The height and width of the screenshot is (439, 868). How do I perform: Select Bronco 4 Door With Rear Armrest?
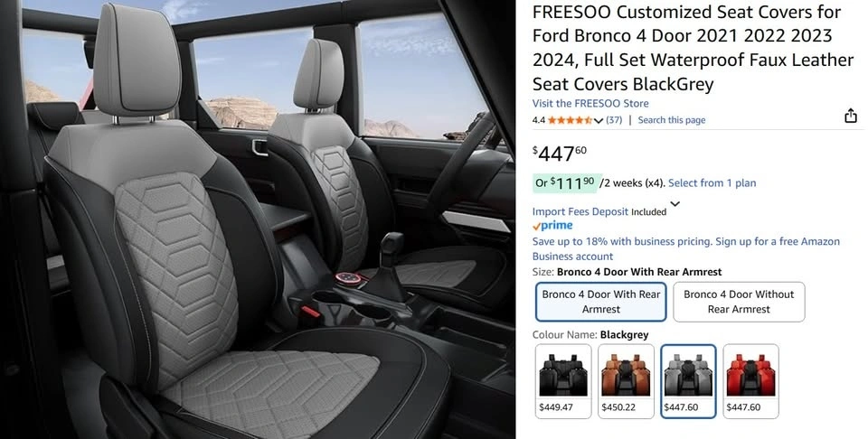tap(601, 302)
